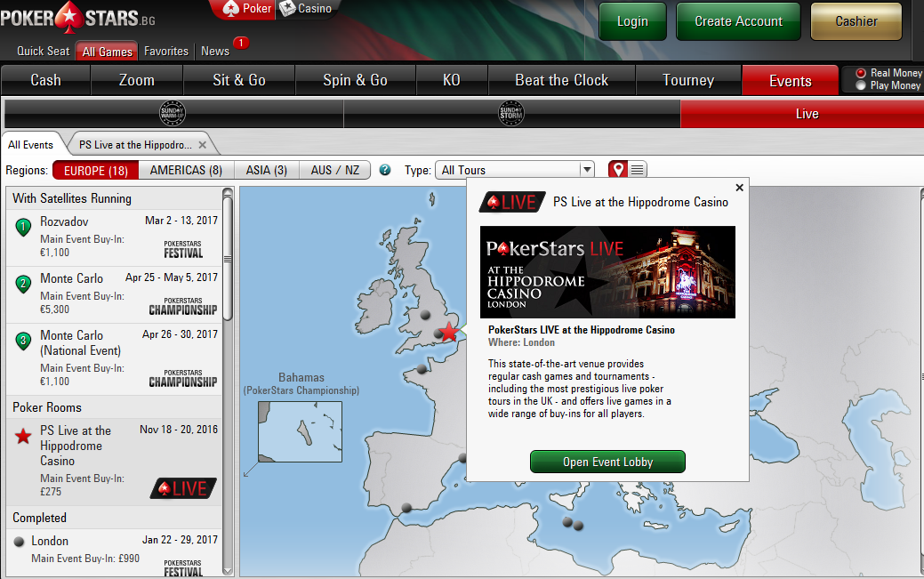Close the Hippodrome Casino popup
This screenshot has height=579, width=924.
click(740, 188)
